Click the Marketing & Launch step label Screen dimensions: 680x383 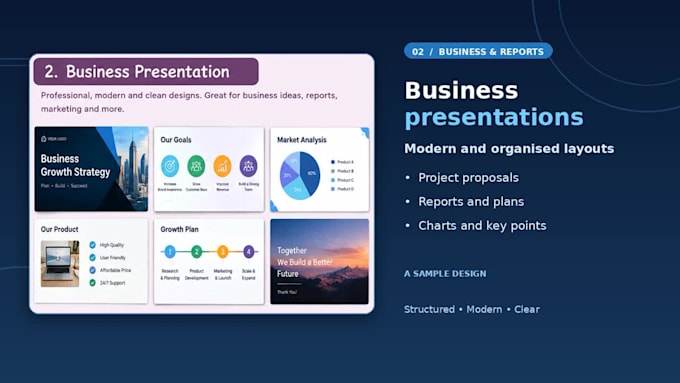(x=223, y=274)
